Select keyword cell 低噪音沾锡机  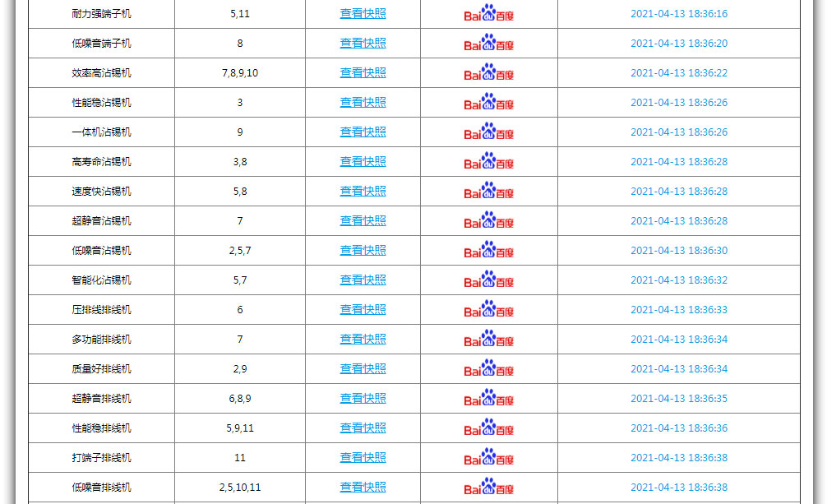click(101, 250)
